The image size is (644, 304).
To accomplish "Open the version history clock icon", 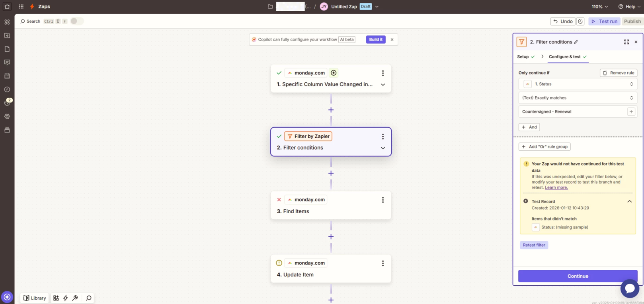I will click(x=580, y=21).
